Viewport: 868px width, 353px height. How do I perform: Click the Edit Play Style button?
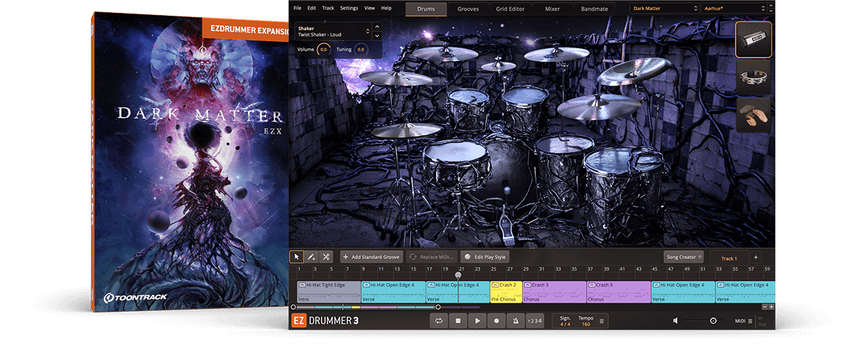pyautogui.click(x=485, y=257)
